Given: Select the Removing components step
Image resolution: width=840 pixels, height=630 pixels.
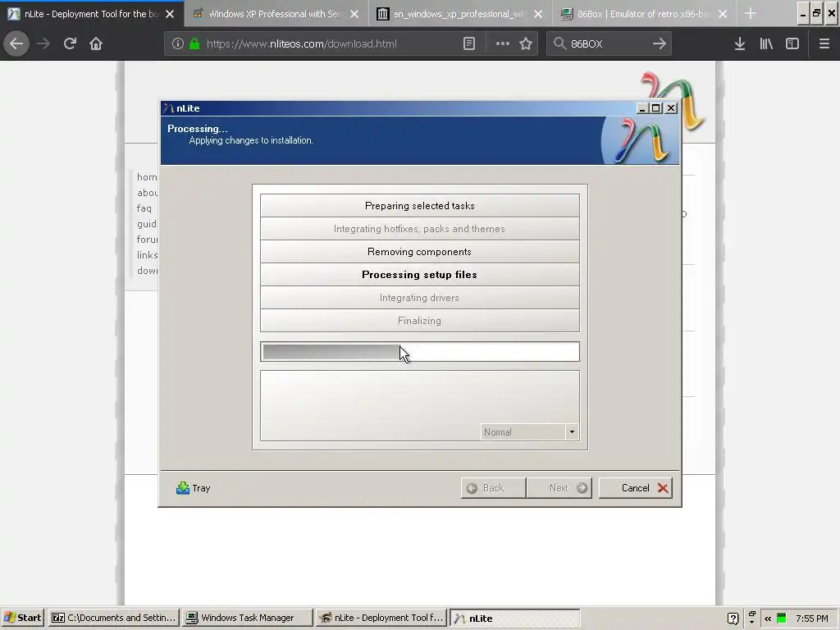Looking at the screenshot, I should coord(420,252).
